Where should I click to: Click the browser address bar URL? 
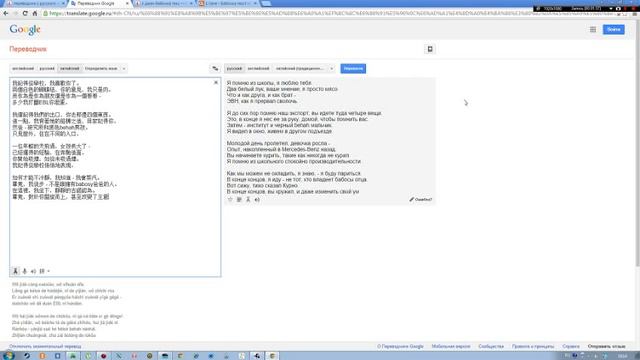(327, 13)
